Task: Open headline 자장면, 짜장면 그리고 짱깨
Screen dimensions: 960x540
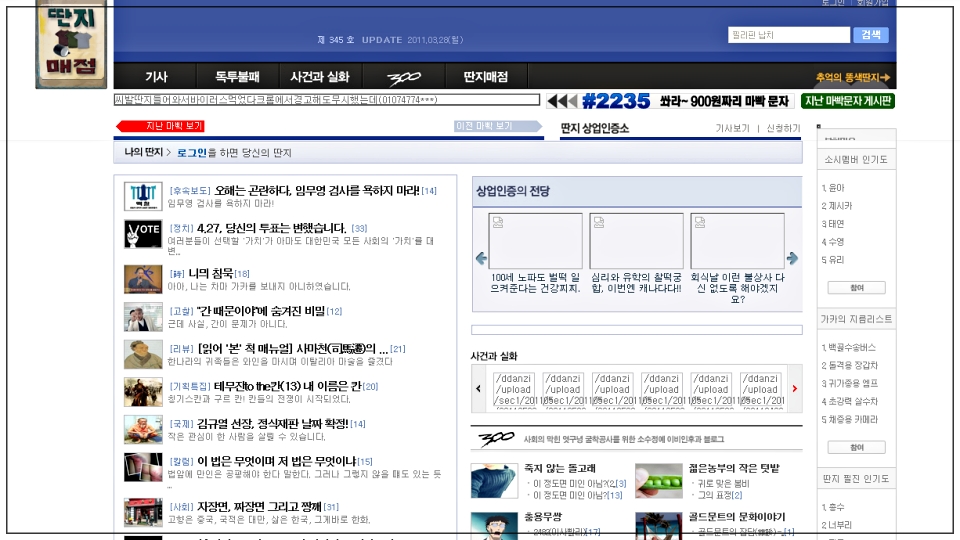Action: coord(260,507)
